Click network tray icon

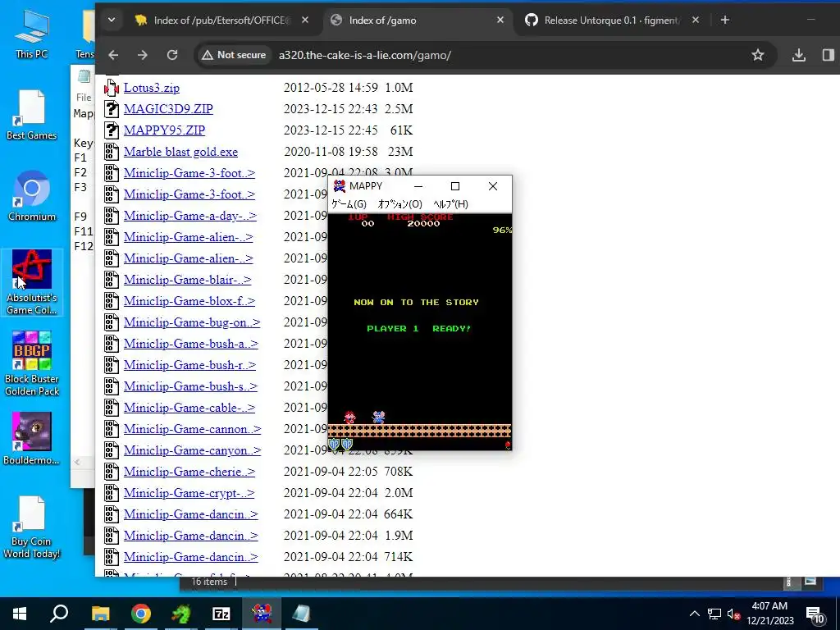point(714,614)
